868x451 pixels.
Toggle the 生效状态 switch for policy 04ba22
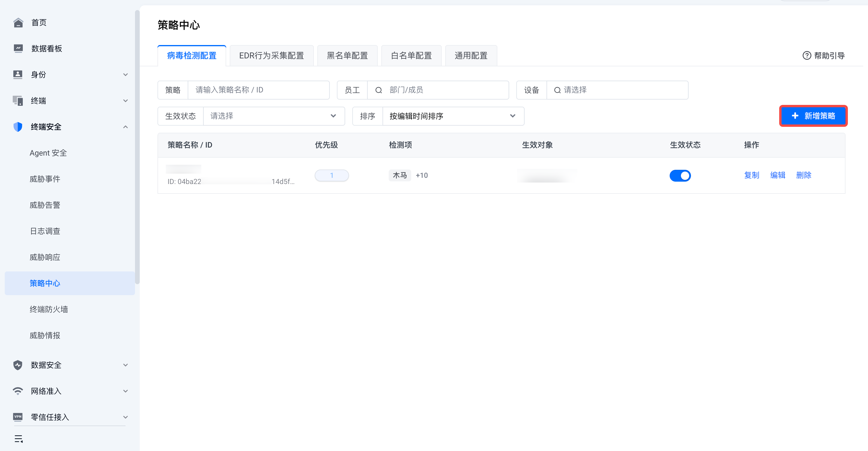[x=680, y=175]
